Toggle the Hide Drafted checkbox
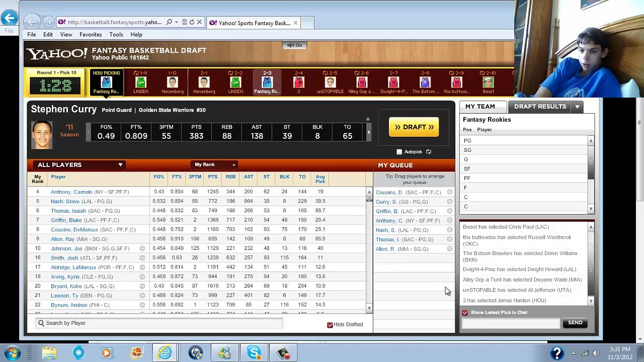Image resolution: width=644 pixels, height=362 pixels. [330, 325]
